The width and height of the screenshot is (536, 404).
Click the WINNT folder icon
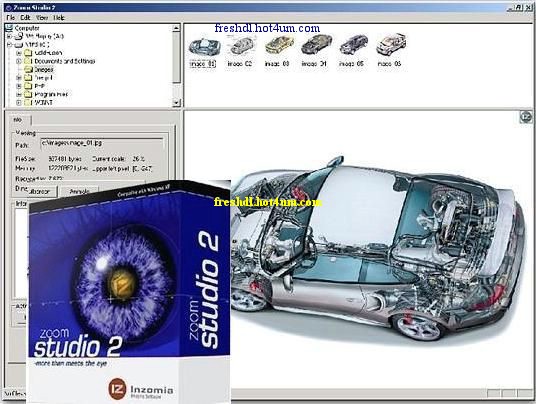tap(28, 102)
